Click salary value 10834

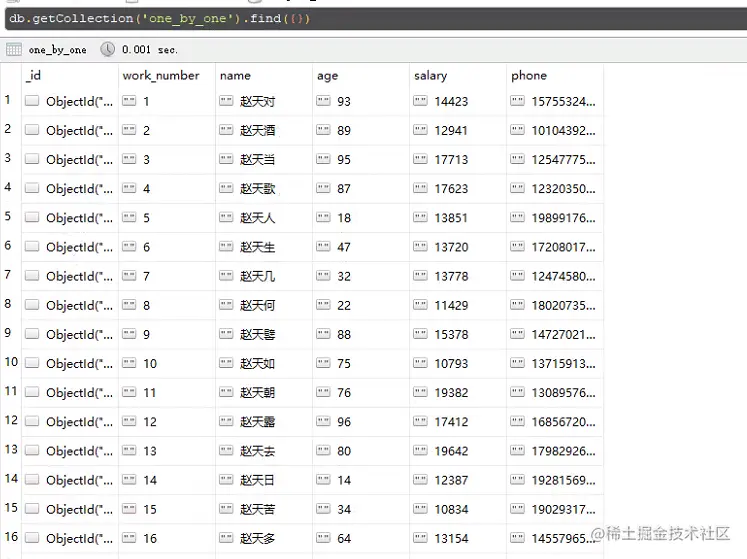coord(451,509)
